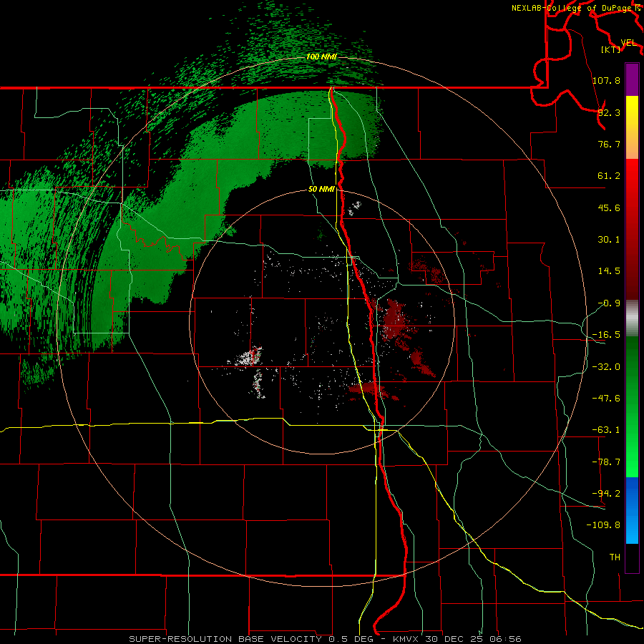Click the green color bar segment
The image size is (644, 644).
pyautogui.click(x=632, y=406)
